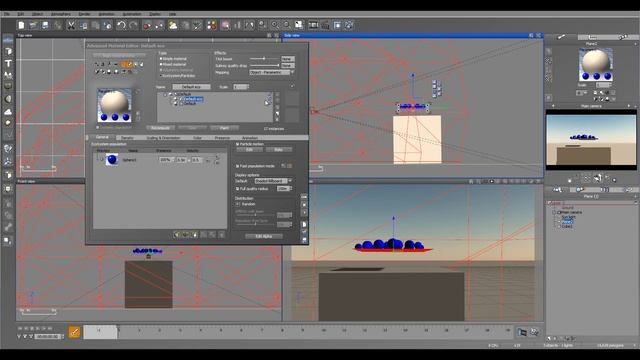
Task: Switch to the Color tab
Action: [198, 138]
